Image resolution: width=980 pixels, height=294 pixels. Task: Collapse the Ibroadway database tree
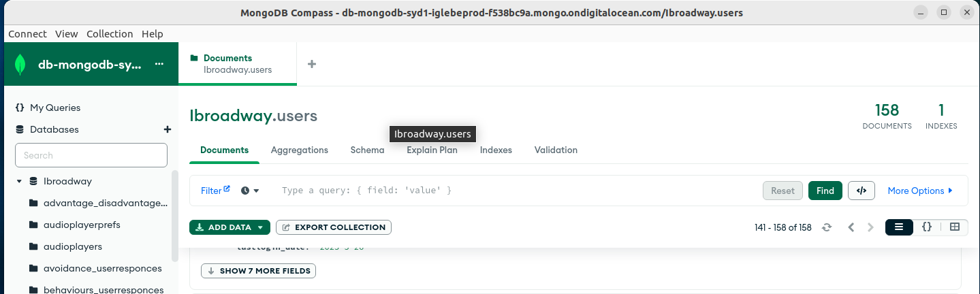pos(19,181)
